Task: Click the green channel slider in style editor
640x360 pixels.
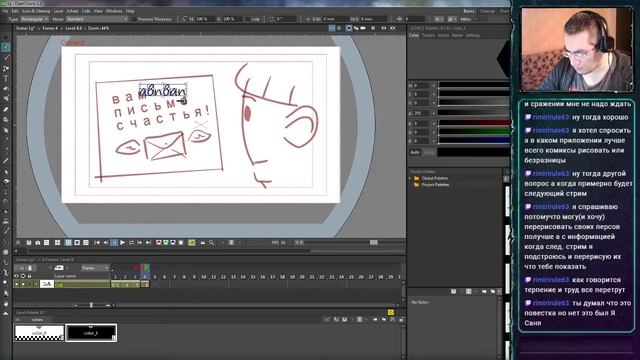Action: pos(473,132)
